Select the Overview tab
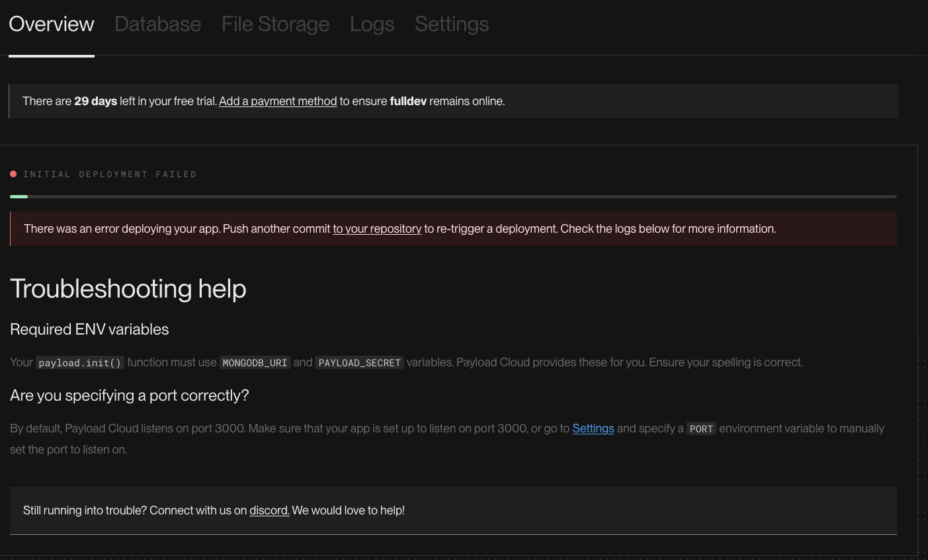Screen dimensions: 928x560 pyautogui.click(x=51, y=24)
